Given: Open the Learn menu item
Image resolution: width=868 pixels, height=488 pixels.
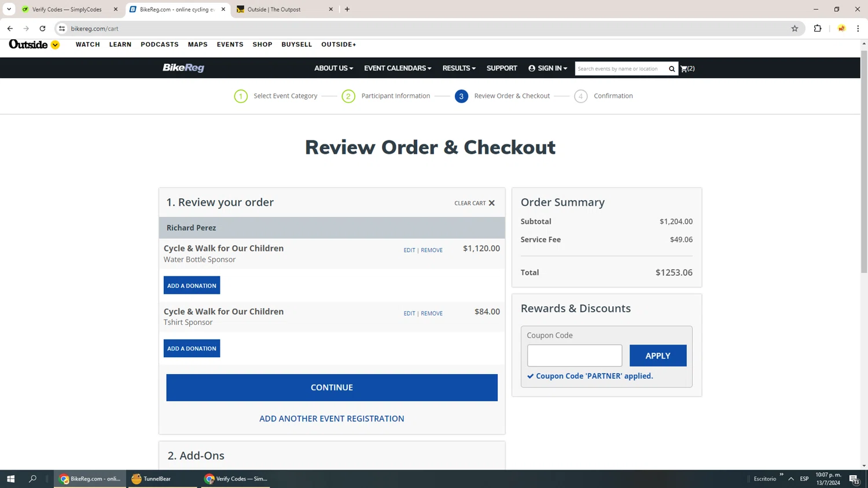Looking at the screenshot, I should tap(120, 45).
